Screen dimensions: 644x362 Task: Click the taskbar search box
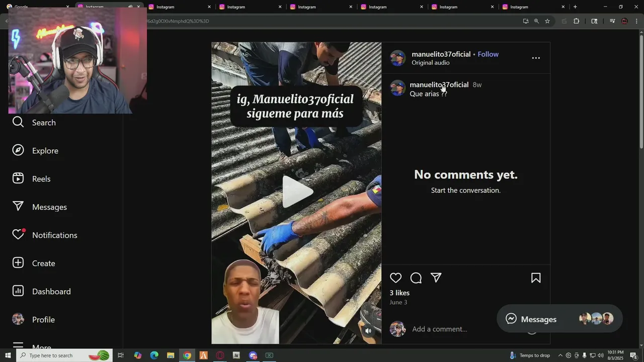[x=64, y=355]
